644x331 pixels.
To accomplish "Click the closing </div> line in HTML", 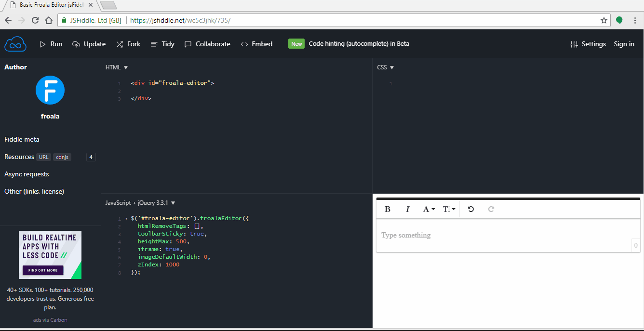I will (x=141, y=98).
